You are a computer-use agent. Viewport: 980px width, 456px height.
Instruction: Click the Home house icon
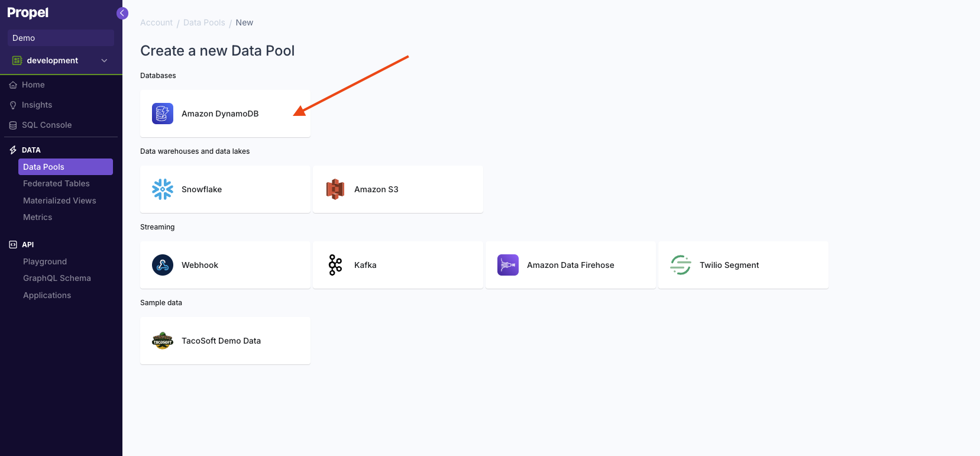coord(13,85)
